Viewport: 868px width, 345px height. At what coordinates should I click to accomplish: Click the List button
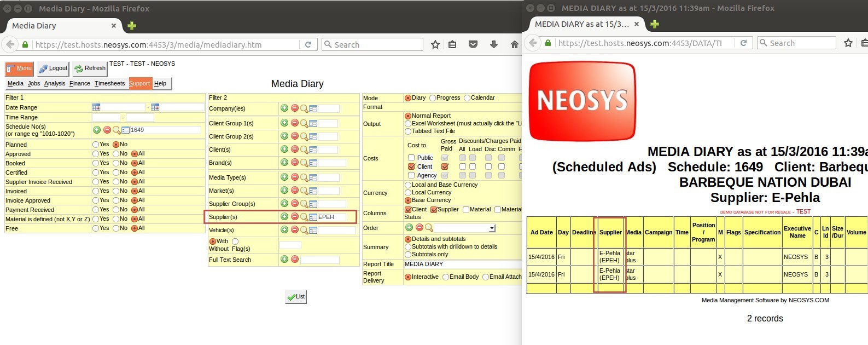[x=296, y=296]
